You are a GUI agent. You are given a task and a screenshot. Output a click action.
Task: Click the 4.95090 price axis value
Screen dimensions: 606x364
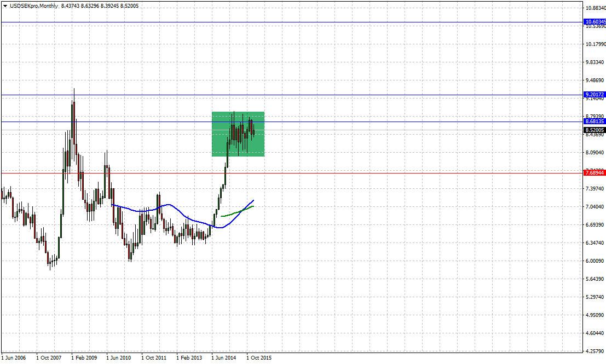pos(595,315)
